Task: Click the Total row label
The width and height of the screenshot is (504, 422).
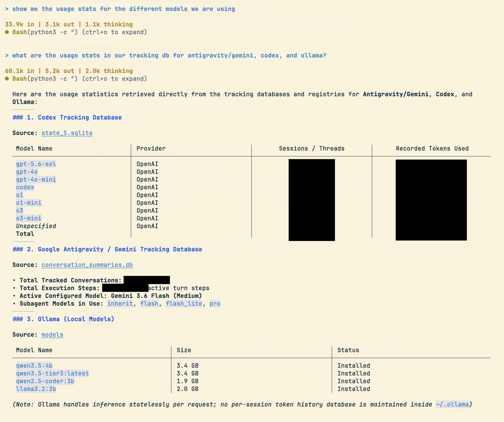Action: pyautogui.click(x=25, y=234)
